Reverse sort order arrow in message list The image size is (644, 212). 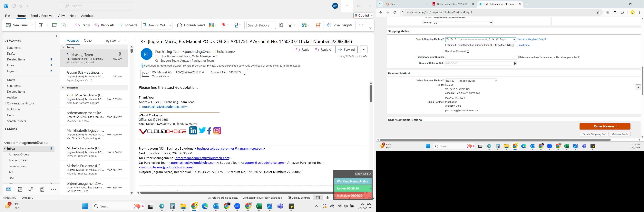[125, 41]
